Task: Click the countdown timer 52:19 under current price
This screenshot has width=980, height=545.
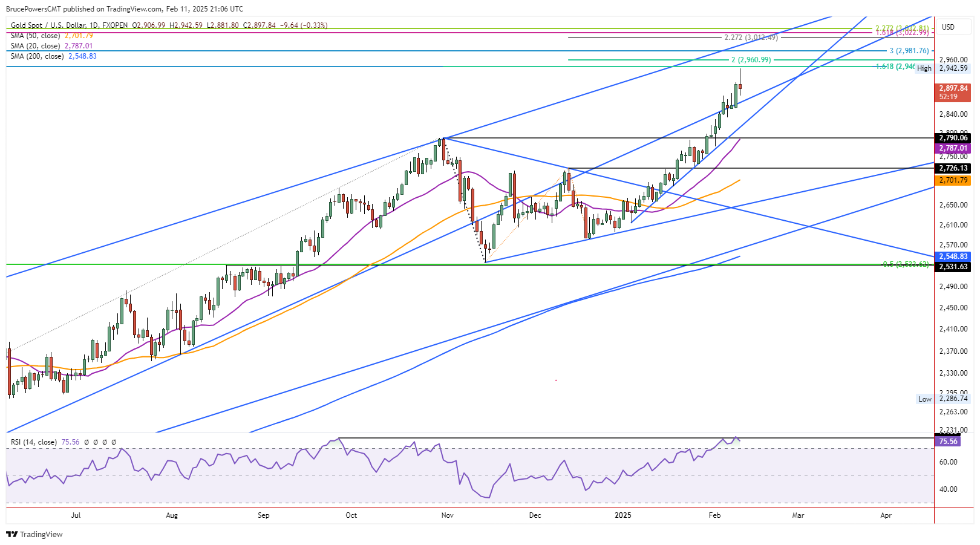Action: (x=948, y=97)
